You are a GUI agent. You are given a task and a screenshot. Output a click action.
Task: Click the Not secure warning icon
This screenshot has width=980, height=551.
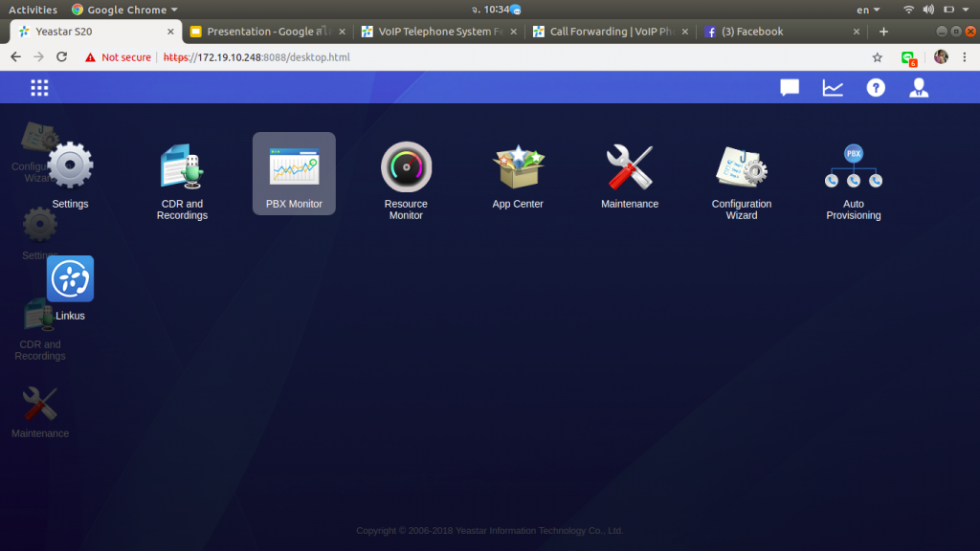(x=90, y=57)
